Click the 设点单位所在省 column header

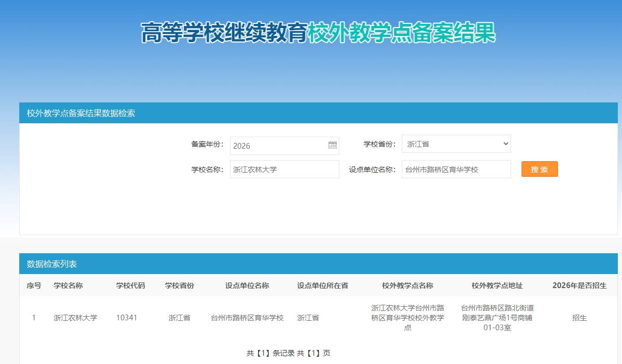323,285
